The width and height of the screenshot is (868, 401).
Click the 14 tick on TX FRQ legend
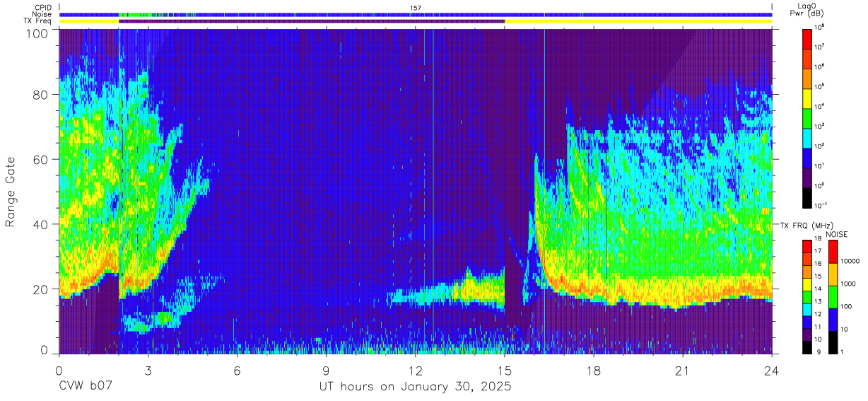818,289
